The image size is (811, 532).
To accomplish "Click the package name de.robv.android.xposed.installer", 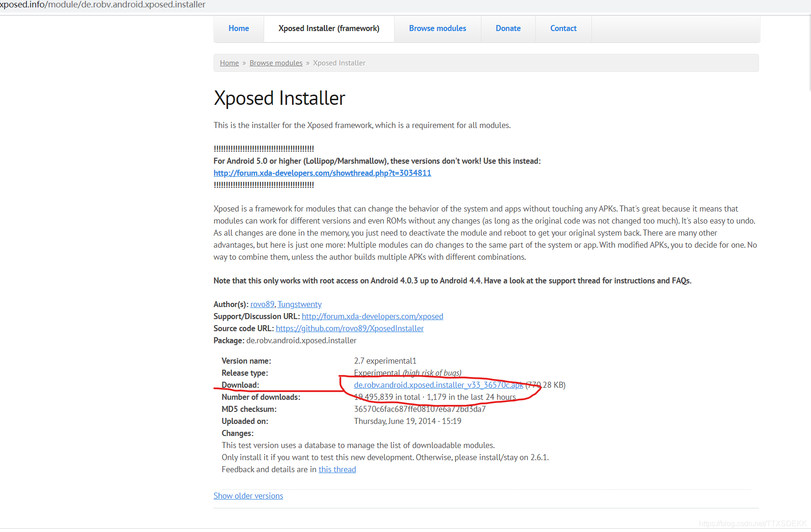I will (x=301, y=340).
